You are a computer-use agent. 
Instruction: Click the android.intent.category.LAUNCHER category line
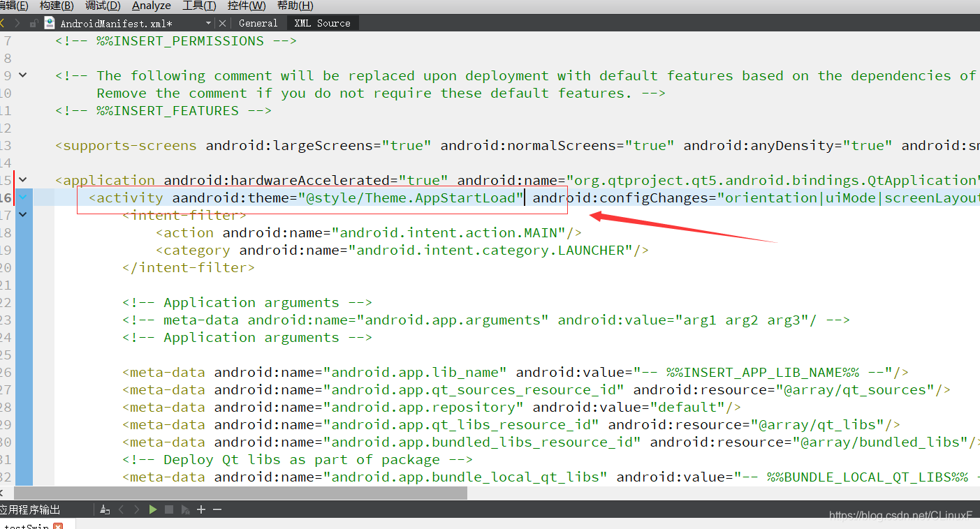(402, 250)
